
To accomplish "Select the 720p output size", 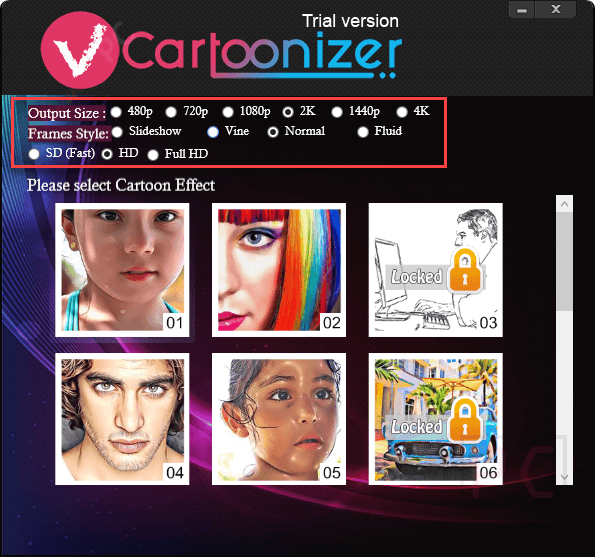I will (171, 112).
